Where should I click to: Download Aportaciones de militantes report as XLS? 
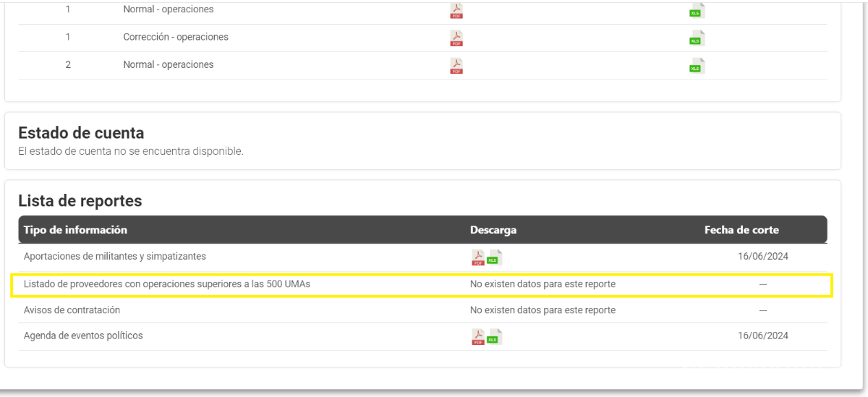point(494,257)
